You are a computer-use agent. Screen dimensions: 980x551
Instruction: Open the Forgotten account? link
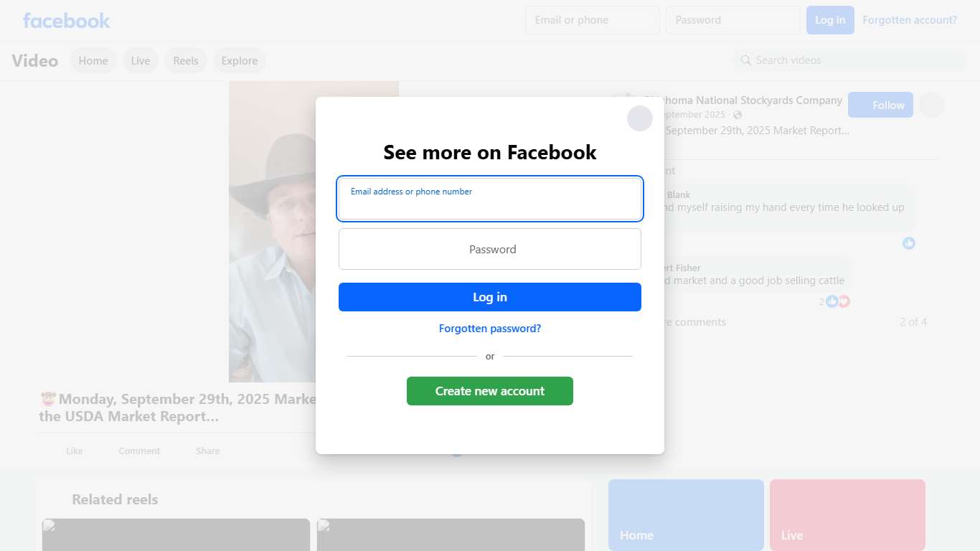(909, 20)
